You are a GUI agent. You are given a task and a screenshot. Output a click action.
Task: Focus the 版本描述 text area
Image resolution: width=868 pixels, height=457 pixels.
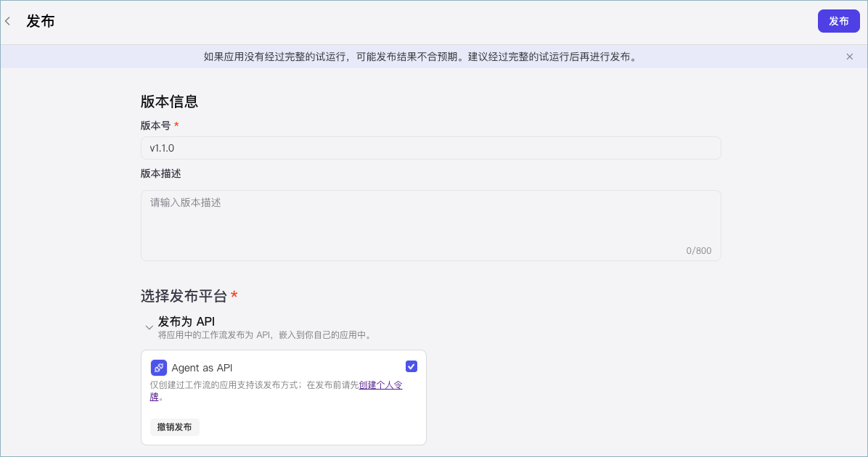click(x=430, y=226)
